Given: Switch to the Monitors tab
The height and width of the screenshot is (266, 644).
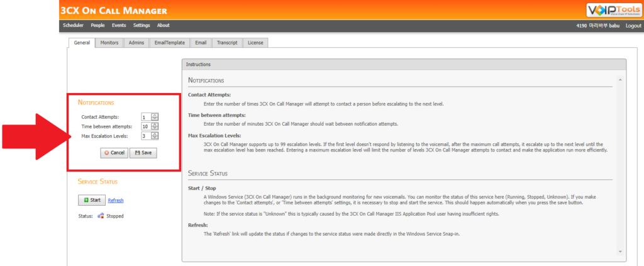Looking at the screenshot, I should click(x=109, y=43).
